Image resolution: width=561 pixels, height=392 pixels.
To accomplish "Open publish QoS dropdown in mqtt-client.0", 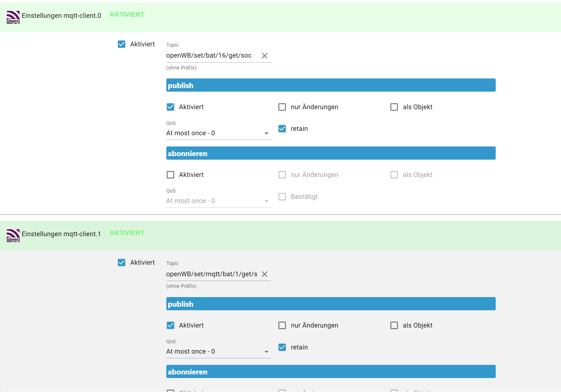I will pyautogui.click(x=218, y=133).
